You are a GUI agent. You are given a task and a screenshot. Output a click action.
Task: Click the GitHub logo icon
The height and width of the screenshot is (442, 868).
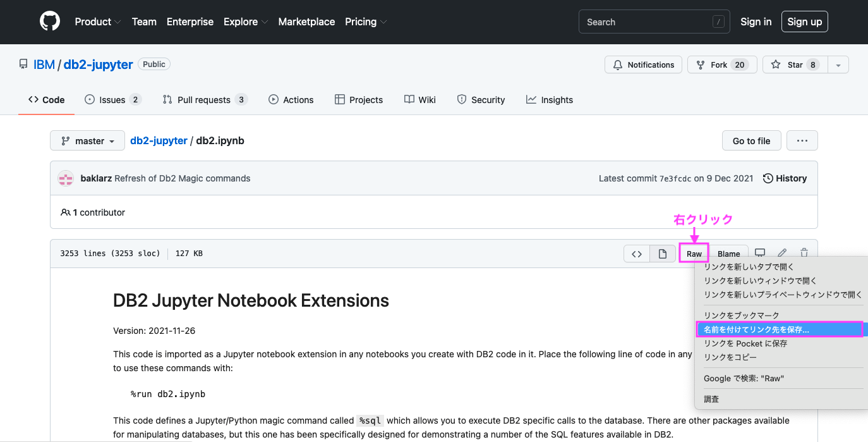(x=50, y=21)
